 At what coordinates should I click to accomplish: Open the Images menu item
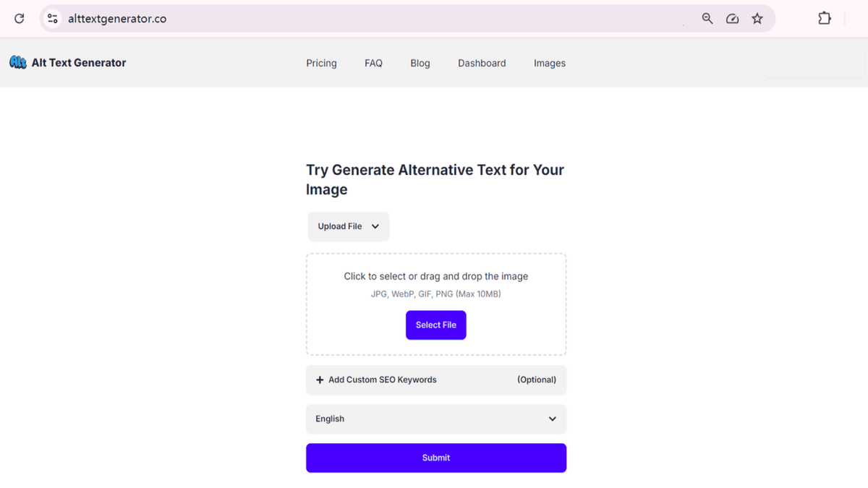pyautogui.click(x=550, y=63)
